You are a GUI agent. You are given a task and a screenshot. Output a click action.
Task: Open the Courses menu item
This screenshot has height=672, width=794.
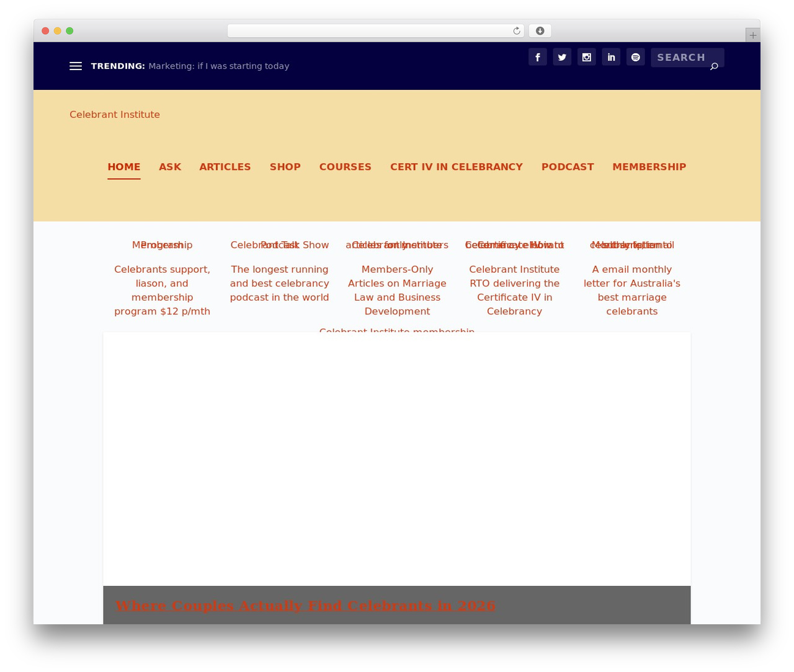tap(346, 167)
